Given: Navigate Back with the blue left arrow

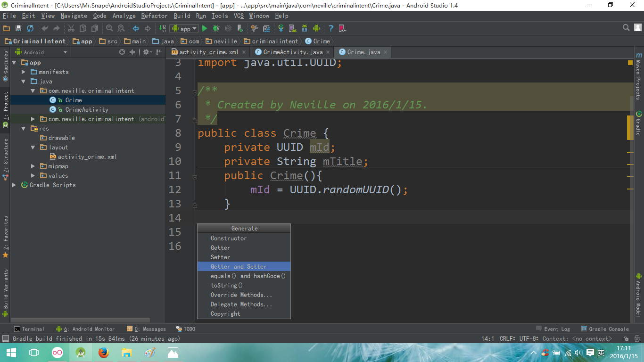Looking at the screenshot, I should (136, 28).
